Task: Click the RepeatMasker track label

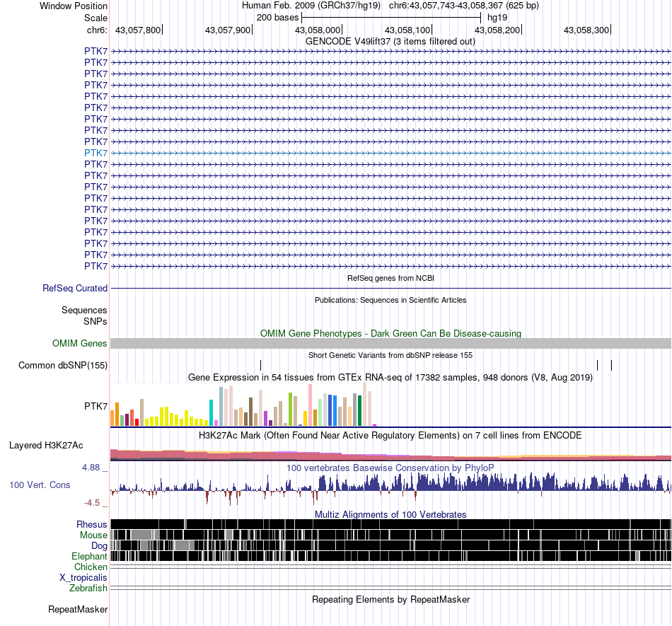Action: (78, 610)
